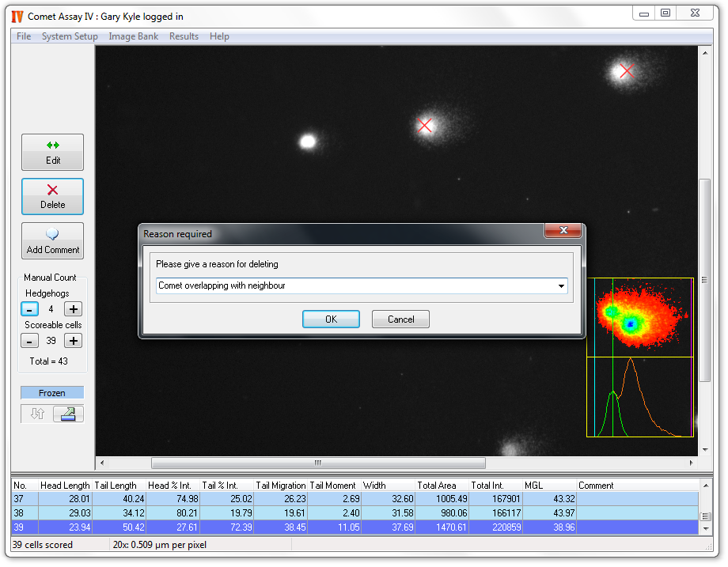Click the save image icon below Frozen
The height and width of the screenshot is (567, 728).
pos(68,414)
